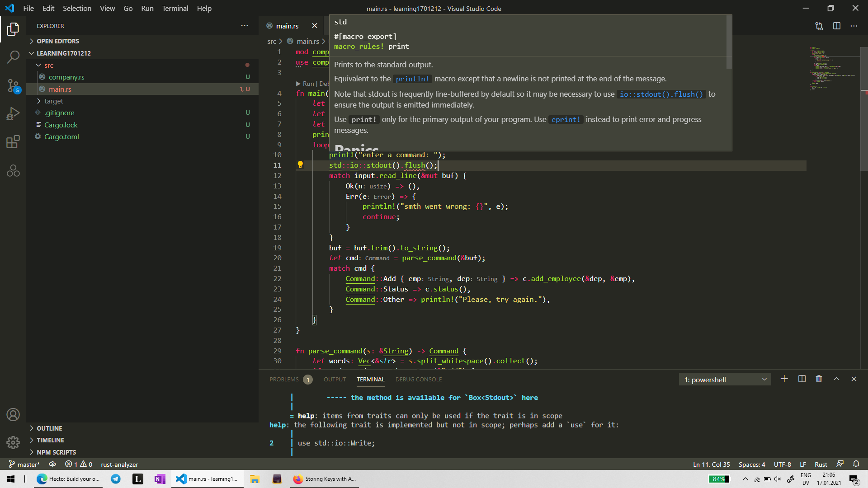Click the UTF-8 encoding indicator
Viewport: 868px width, 488px height.
click(782, 464)
